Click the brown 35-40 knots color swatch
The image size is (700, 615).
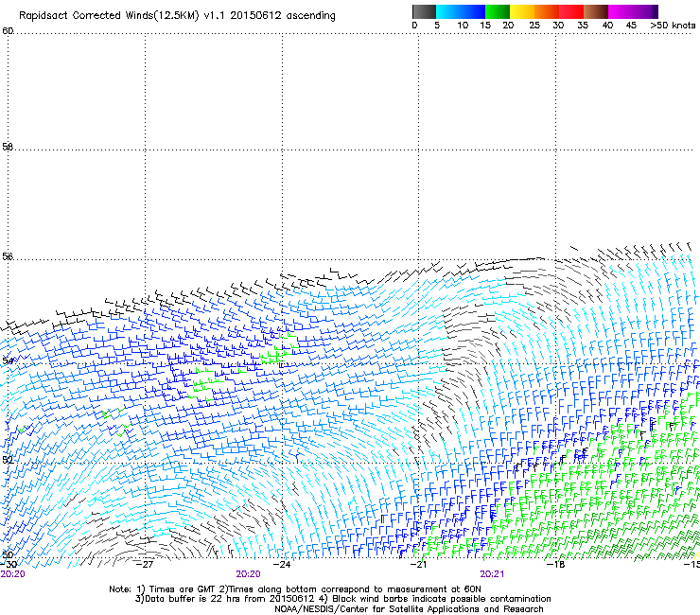(x=596, y=11)
